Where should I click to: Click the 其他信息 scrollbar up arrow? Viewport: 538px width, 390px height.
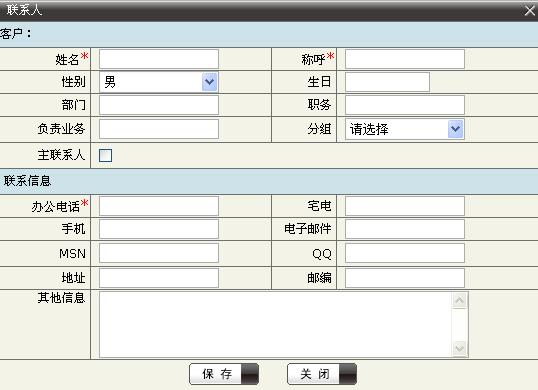click(x=460, y=300)
